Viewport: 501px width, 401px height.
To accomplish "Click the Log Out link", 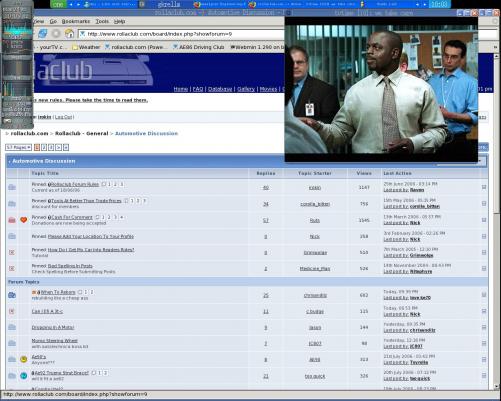I will 63,117.
